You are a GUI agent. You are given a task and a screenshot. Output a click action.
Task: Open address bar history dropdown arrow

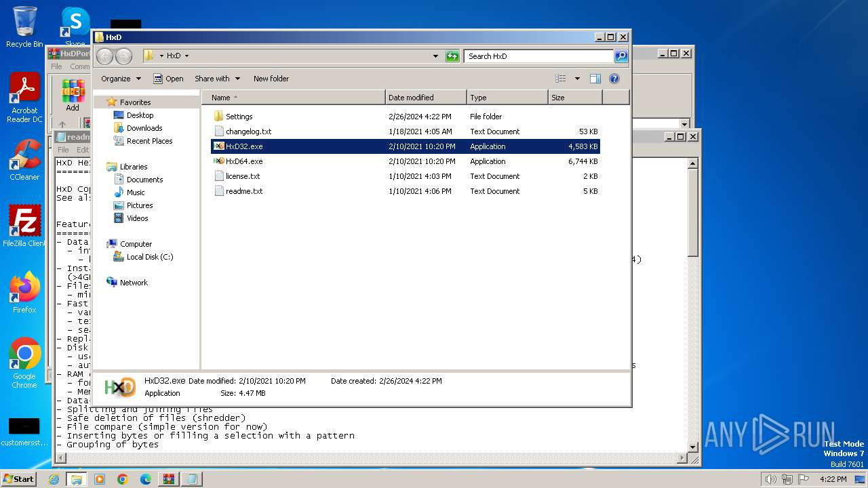(x=435, y=56)
